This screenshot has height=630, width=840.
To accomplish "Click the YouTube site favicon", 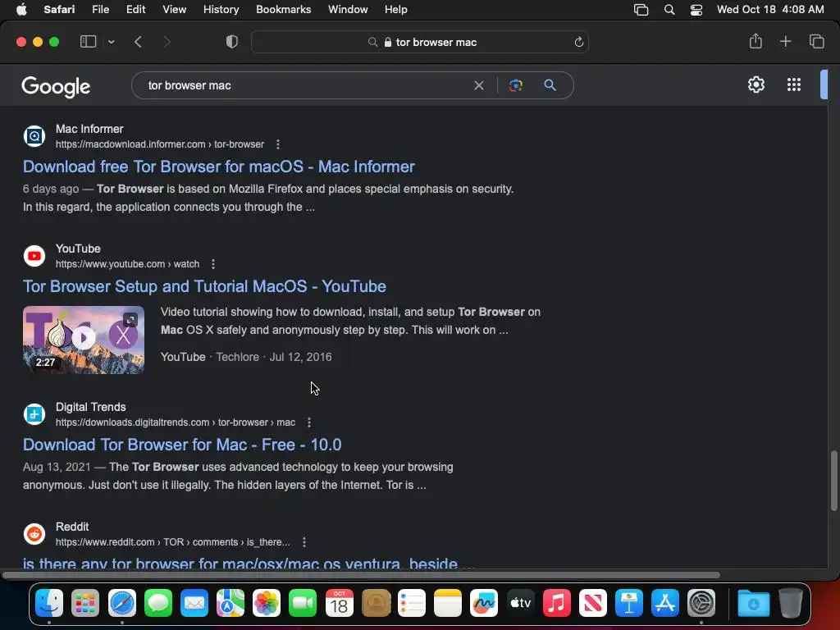I will pos(34,256).
